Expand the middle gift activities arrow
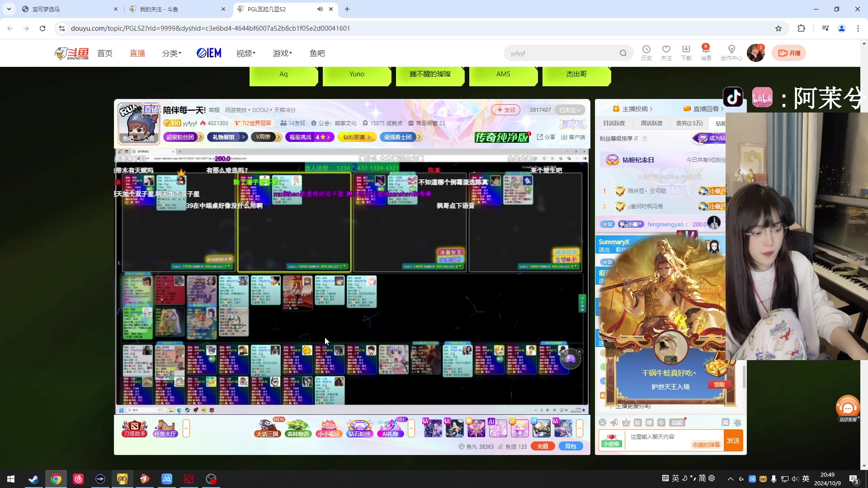The width and height of the screenshot is (868, 488). tap(411, 428)
